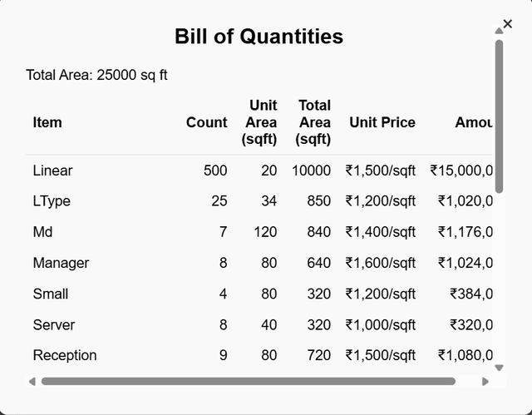Click the Md row item name
Viewport: 532px width, 415px height.
click(x=42, y=232)
